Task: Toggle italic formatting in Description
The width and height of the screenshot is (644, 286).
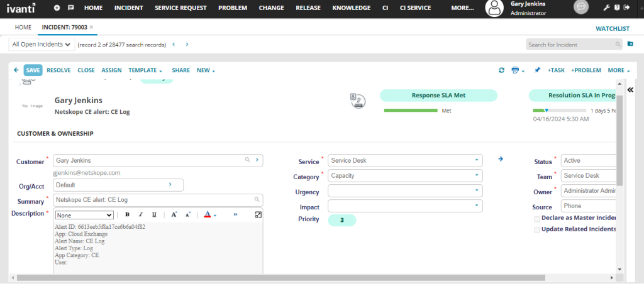Action: tap(140, 214)
